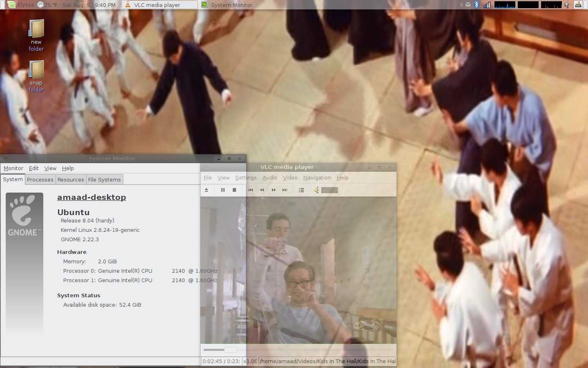Click the 75 °F weather applet
This screenshot has height=368, width=588.
point(47,5)
